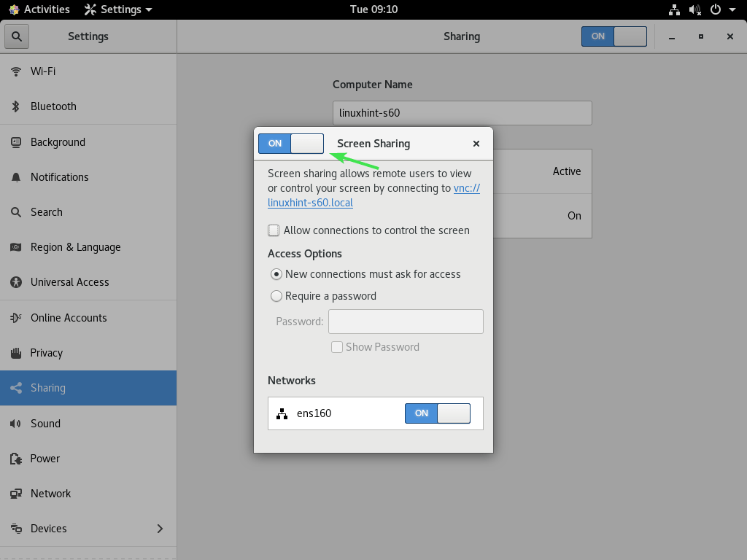Select the Sound settings panel

(x=45, y=424)
